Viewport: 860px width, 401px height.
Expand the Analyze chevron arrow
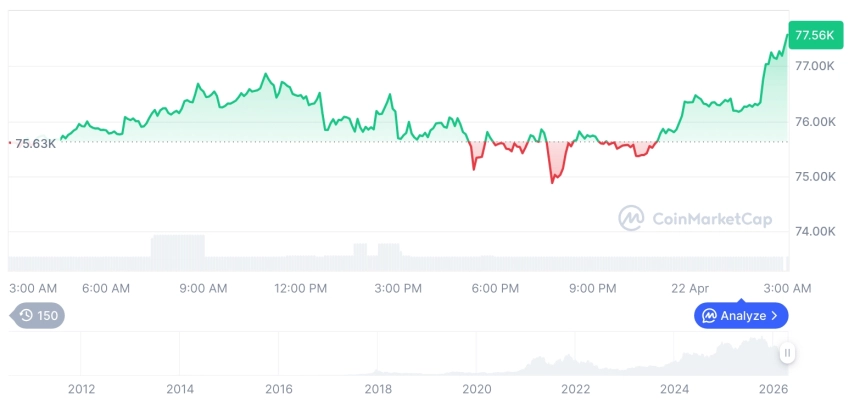[x=775, y=316]
